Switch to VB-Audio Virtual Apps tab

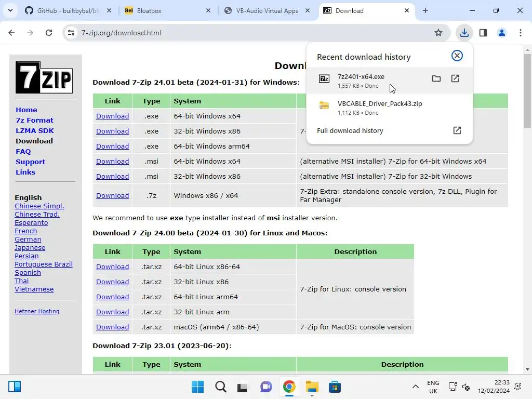coord(267,10)
